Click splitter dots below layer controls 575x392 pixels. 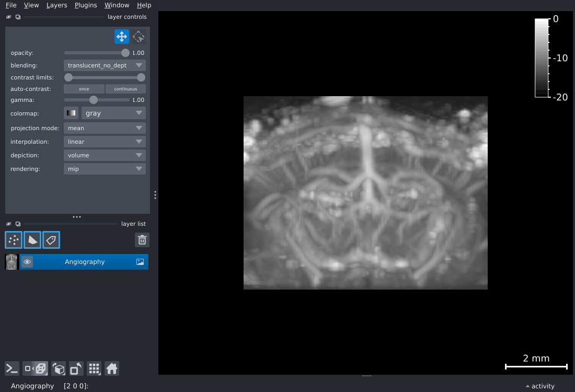pos(77,217)
